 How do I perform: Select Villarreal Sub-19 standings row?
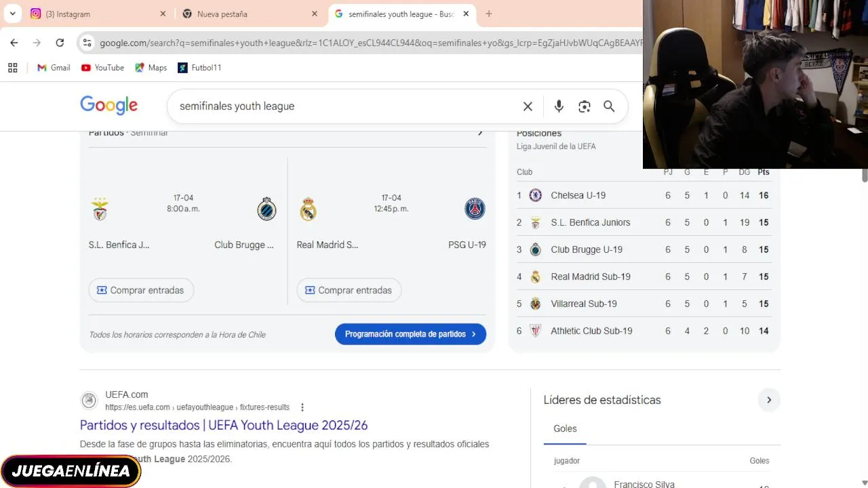(644, 304)
